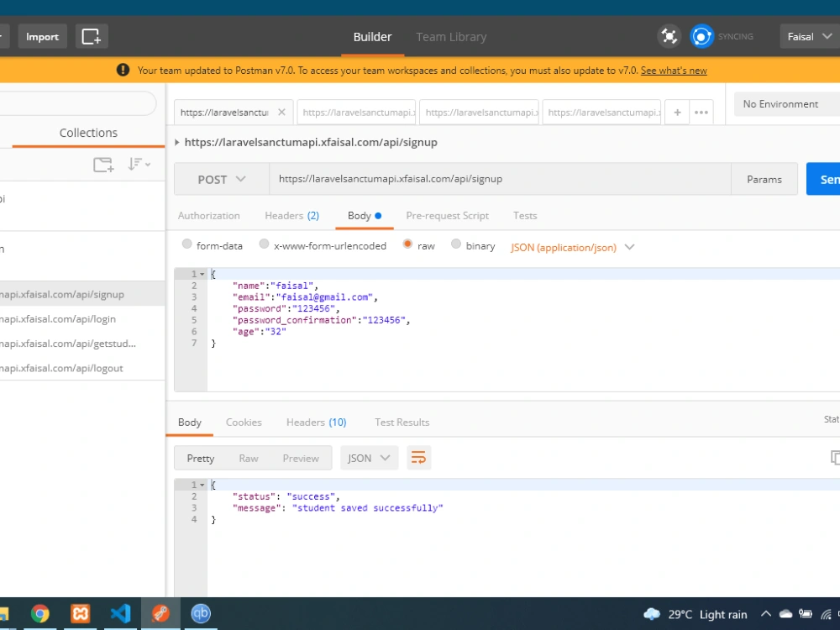Open the Pre-request Script tab
The image size is (840, 630).
pyautogui.click(x=448, y=215)
